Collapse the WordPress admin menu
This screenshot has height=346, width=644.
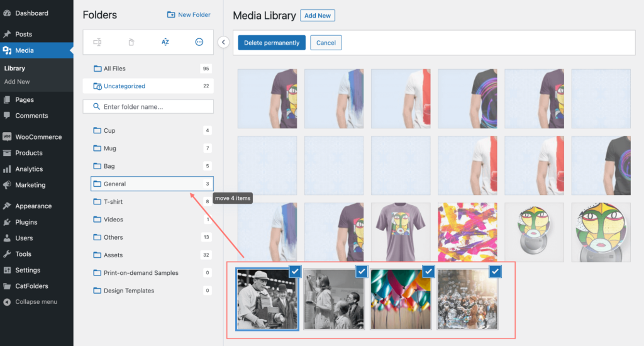click(30, 302)
